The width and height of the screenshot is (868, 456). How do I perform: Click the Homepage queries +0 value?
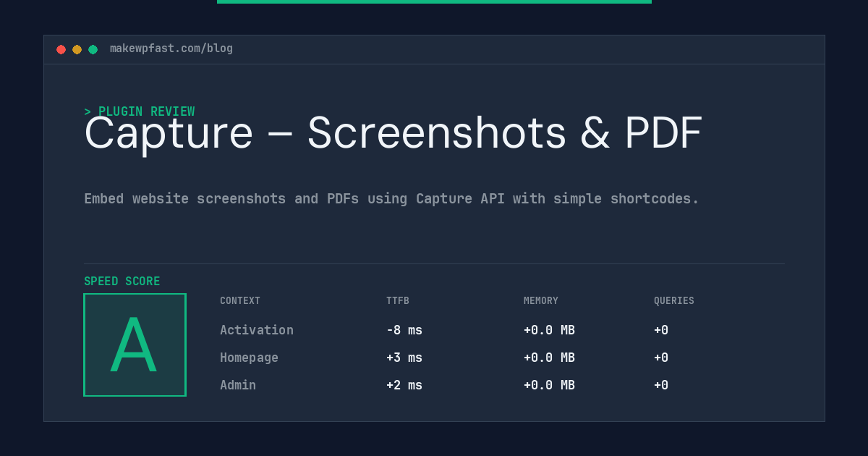tap(661, 358)
